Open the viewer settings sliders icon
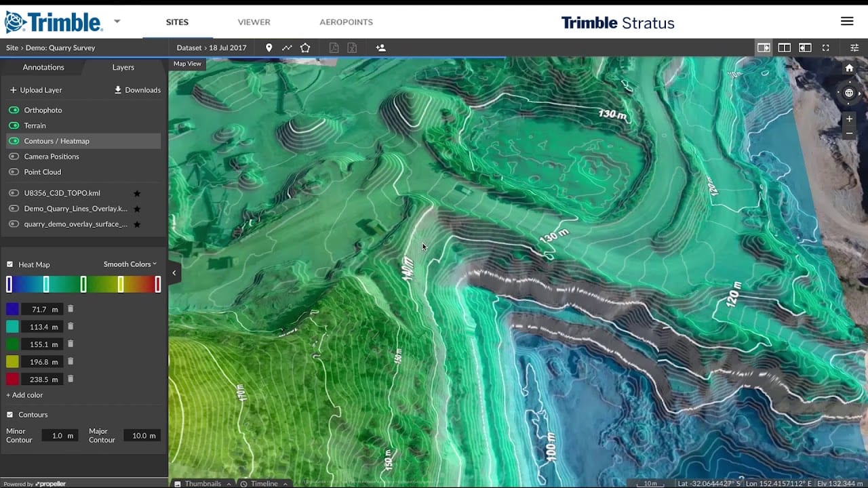This screenshot has height=488, width=868. [x=854, y=48]
